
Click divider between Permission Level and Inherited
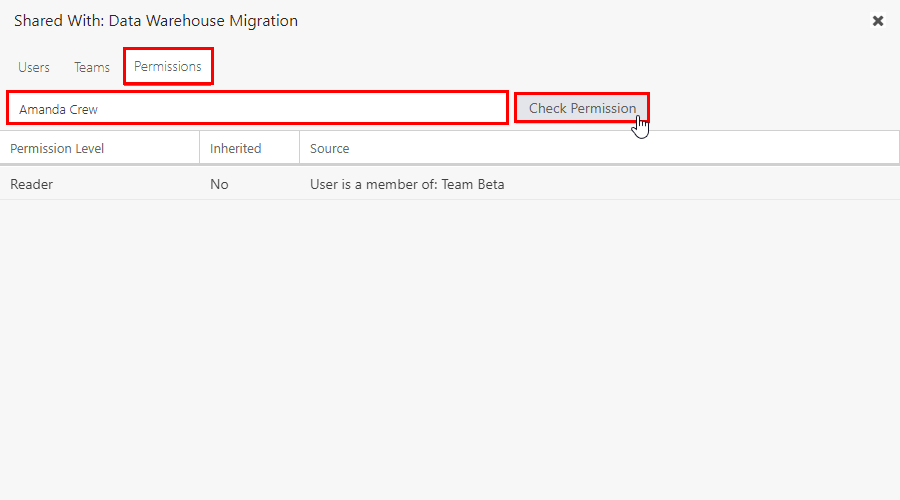200,148
